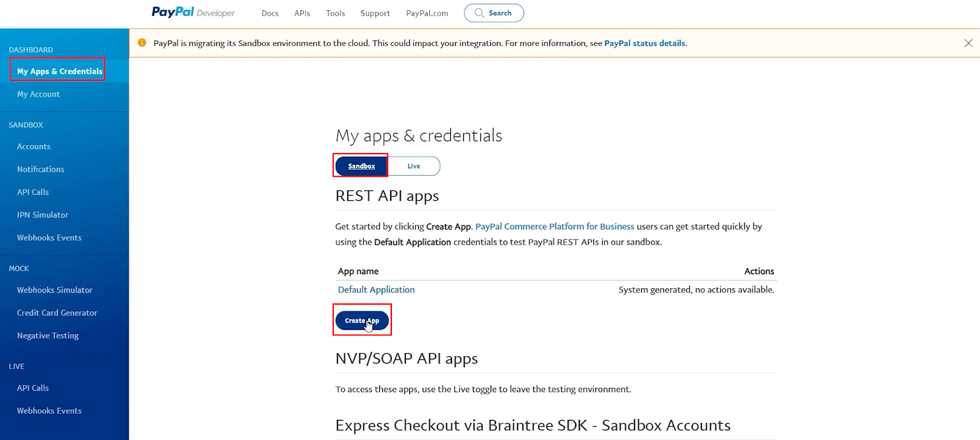The width and height of the screenshot is (980, 440).
Task: Click the Express Checkout via Braintree SDK heading
Action: coord(533,425)
